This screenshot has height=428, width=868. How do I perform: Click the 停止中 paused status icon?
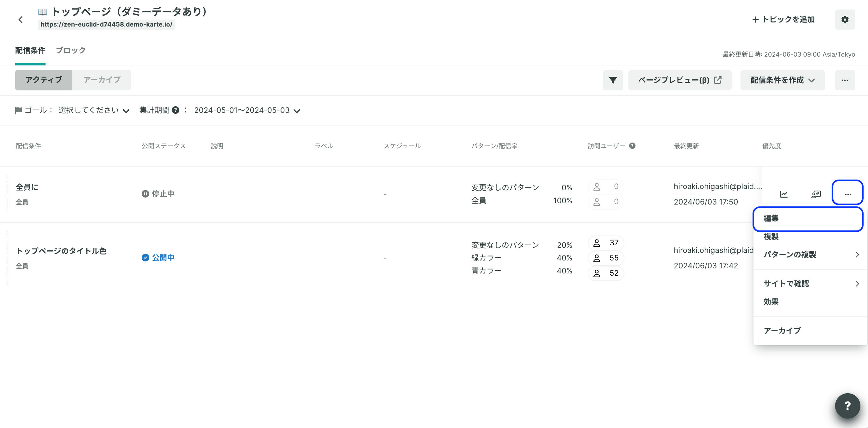[x=145, y=194]
